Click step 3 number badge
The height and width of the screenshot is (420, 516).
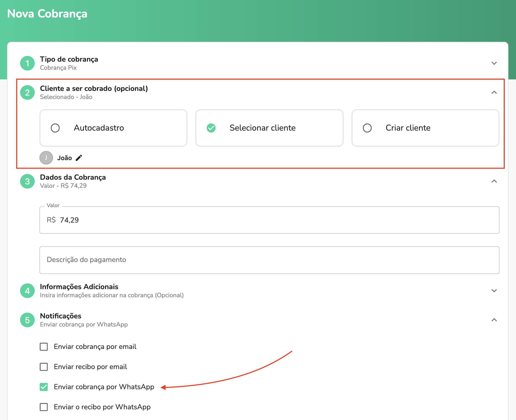click(27, 181)
